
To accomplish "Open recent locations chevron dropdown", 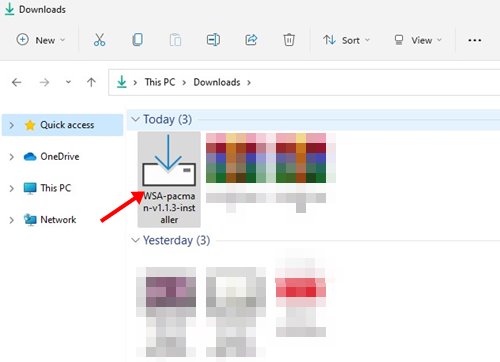I will tap(68, 82).
